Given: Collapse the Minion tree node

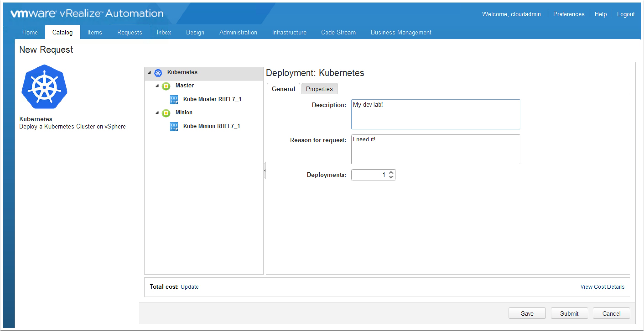Looking at the screenshot, I should (x=157, y=113).
